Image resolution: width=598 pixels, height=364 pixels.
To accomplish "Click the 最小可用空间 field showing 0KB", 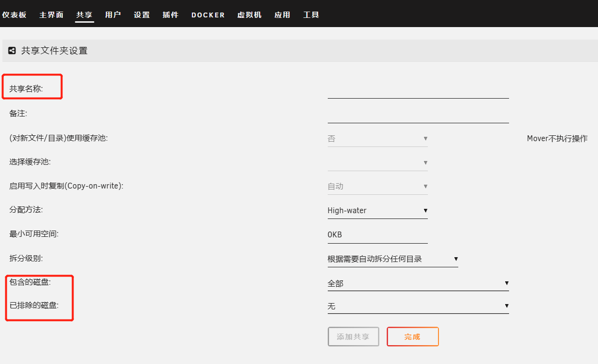I will 377,235.
